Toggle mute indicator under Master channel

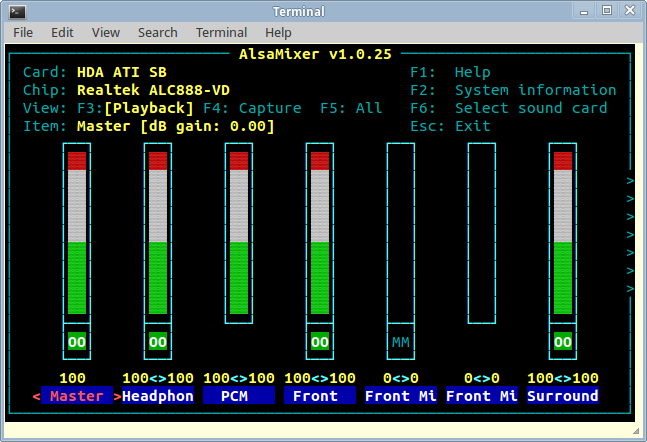[76, 342]
